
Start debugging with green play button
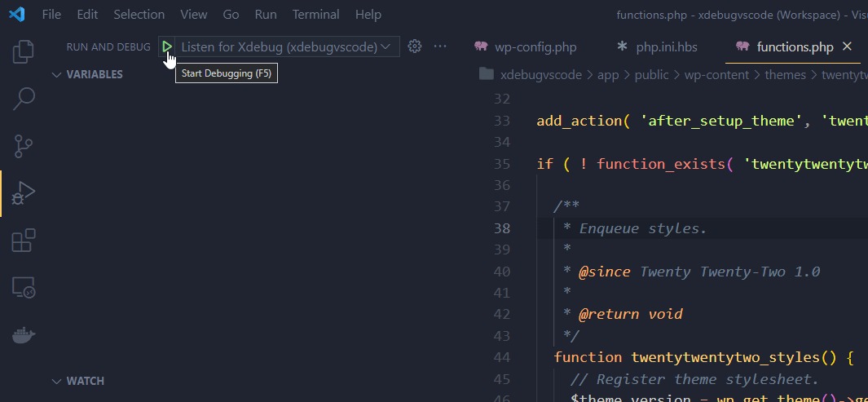(167, 47)
